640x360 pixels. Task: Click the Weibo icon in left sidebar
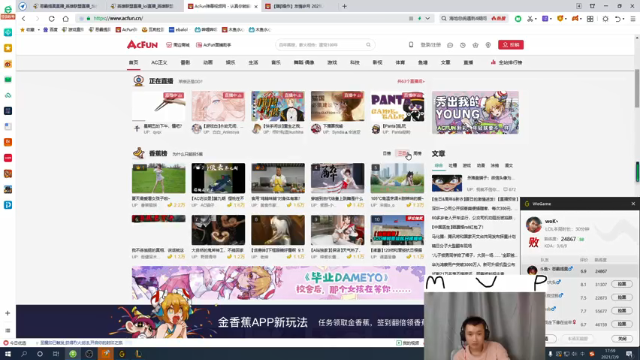8,64
